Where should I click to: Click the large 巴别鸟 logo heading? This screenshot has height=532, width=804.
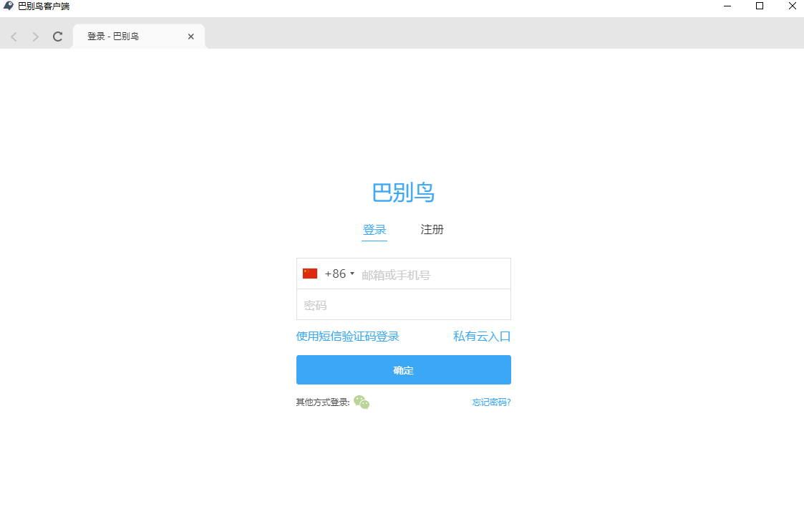point(403,193)
